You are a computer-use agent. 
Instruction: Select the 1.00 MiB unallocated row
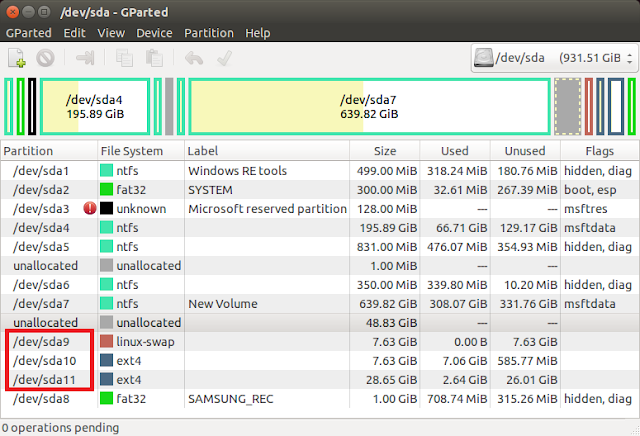(320, 266)
